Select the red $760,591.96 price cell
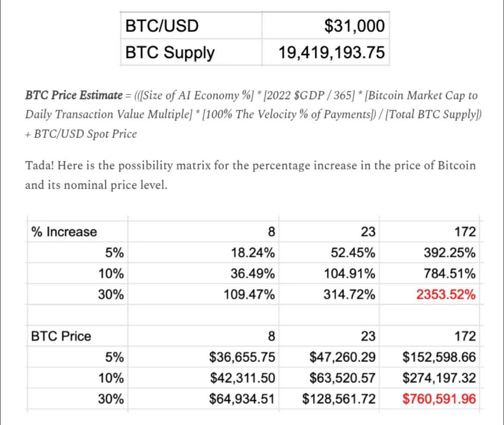The width and height of the screenshot is (504, 425). [439, 399]
